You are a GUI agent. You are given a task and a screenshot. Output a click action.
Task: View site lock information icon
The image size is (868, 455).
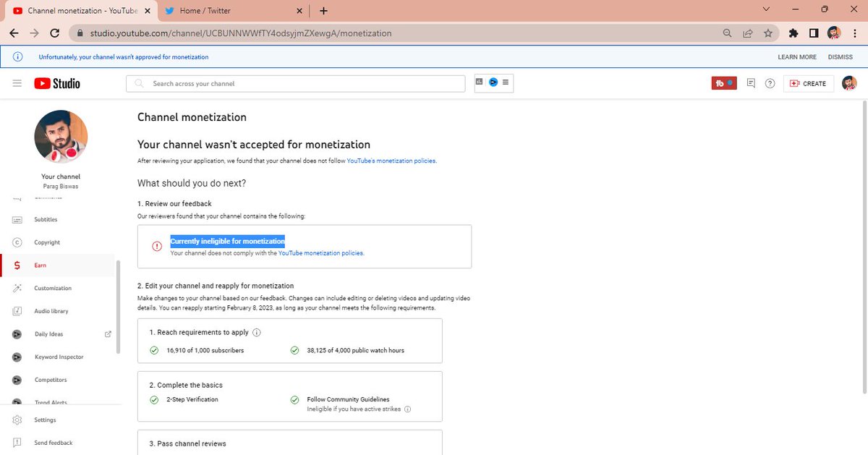tap(81, 33)
